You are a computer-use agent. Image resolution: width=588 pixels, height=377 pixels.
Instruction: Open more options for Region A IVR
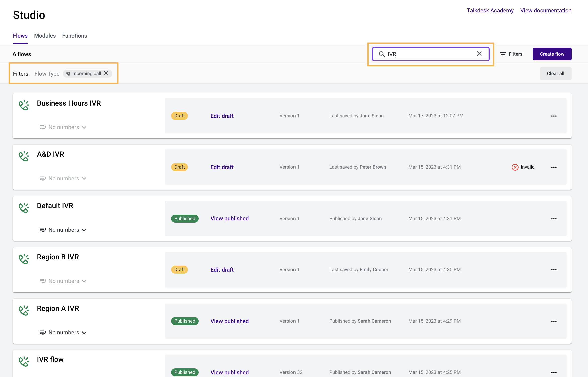click(x=554, y=321)
